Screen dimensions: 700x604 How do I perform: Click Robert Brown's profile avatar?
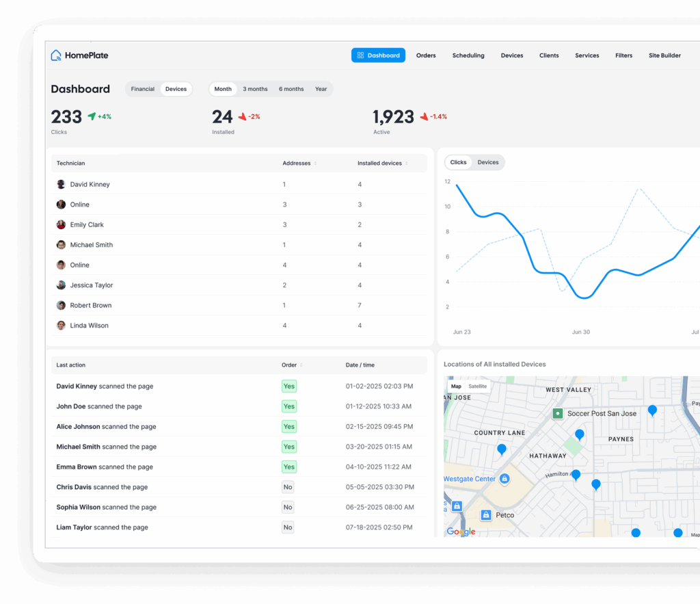pos(61,306)
